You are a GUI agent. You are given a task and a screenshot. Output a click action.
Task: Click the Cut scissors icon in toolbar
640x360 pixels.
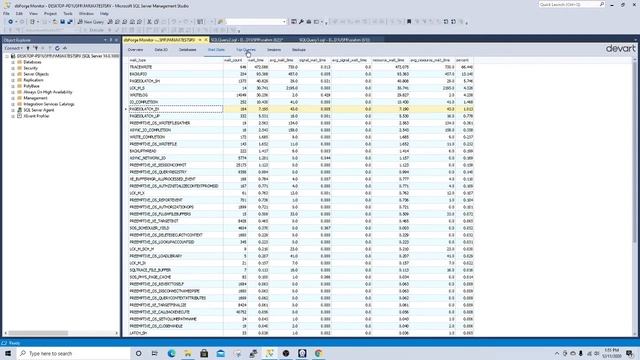pyautogui.click(x=149, y=22)
